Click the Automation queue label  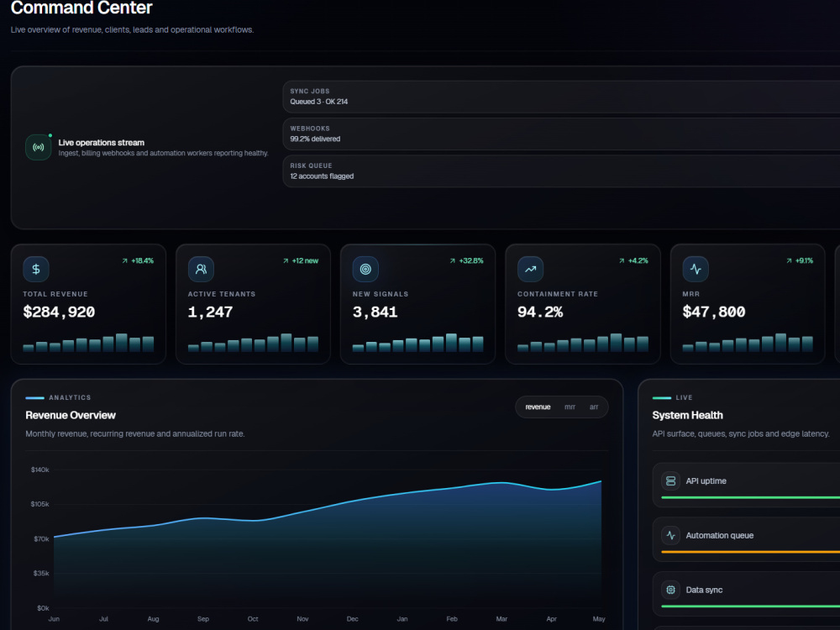click(720, 535)
